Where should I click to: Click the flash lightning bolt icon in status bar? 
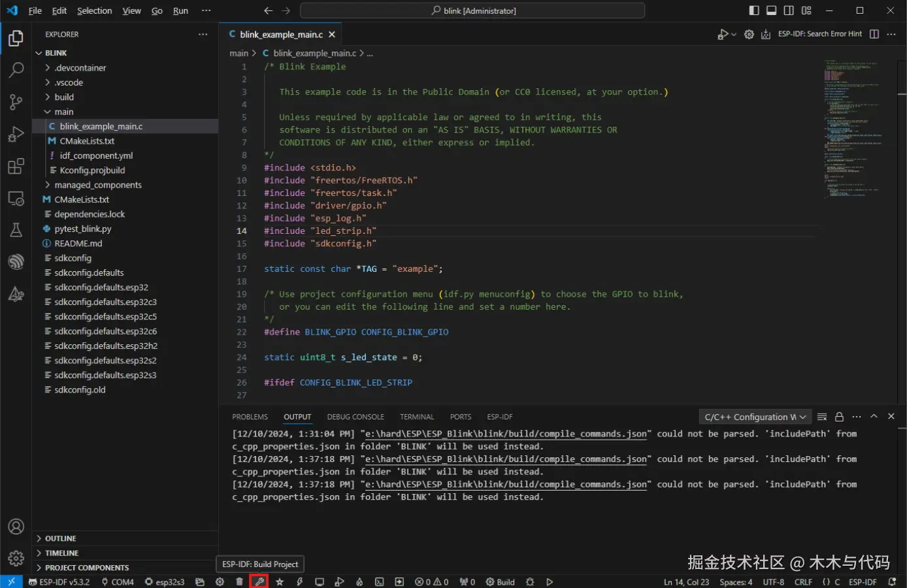[x=299, y=581]
